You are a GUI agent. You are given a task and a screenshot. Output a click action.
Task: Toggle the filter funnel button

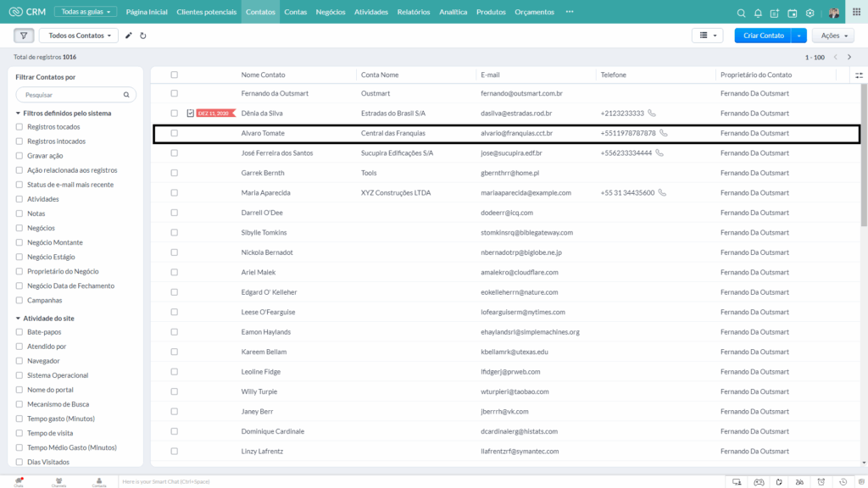click(24, 36)
